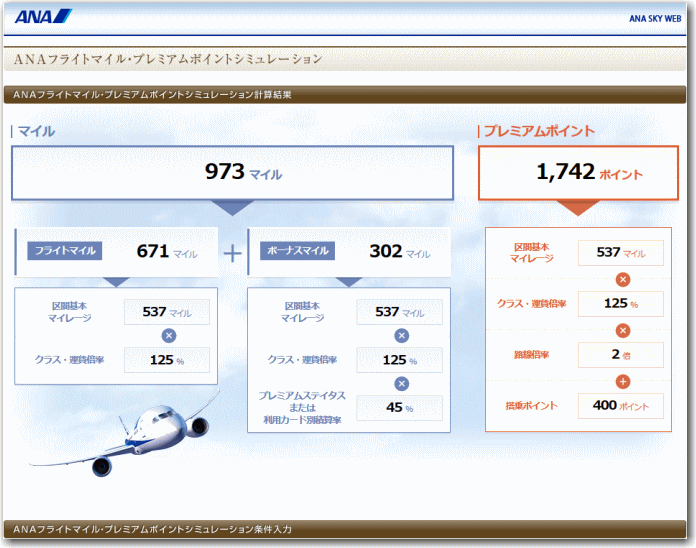Screen dimensions: 696x548
Task: Select 125% in the プレミアムポイント panel
Action: pyautogui.click(x=621, y=304)
